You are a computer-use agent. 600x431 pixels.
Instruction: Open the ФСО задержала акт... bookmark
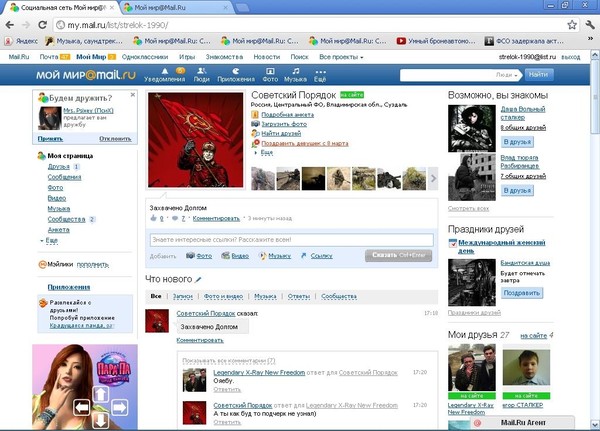point(524,41)
